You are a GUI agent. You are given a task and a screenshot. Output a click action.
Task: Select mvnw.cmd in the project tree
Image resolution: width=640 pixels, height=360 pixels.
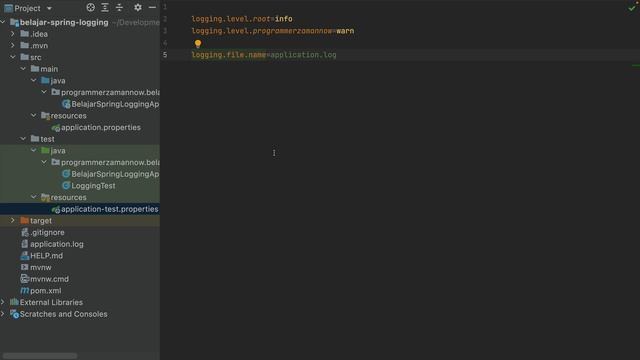(49, 279)
